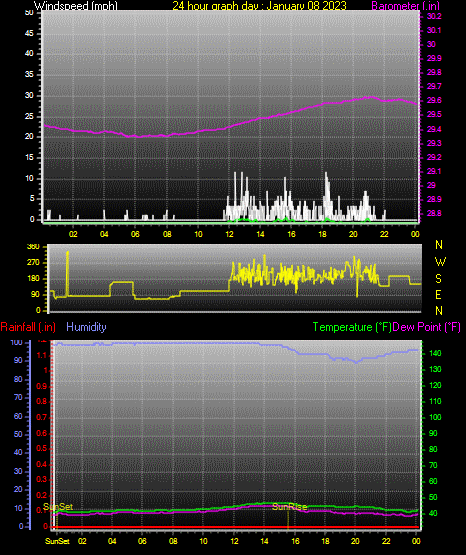This screenshot has height=555, width=466.
Task: Click the green "Temperature (°F)" label
Action: [352, 327]
